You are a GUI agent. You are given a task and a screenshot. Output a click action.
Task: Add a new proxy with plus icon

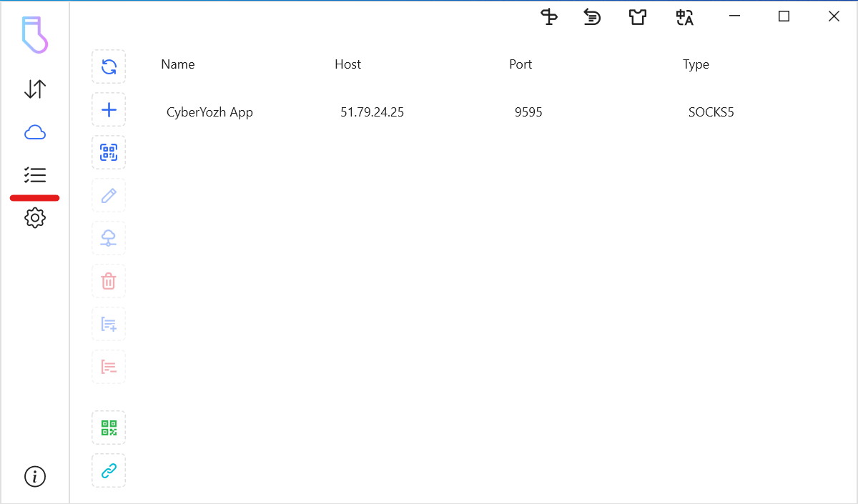click(x=109, y=110)
